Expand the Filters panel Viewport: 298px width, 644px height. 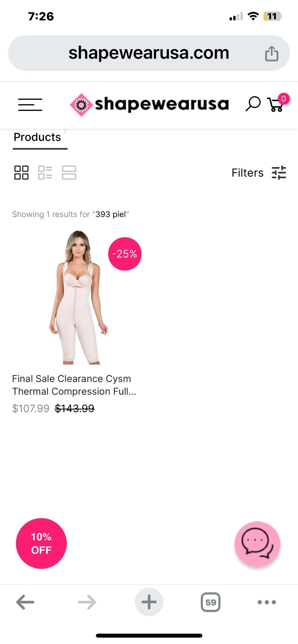(247, 172)
